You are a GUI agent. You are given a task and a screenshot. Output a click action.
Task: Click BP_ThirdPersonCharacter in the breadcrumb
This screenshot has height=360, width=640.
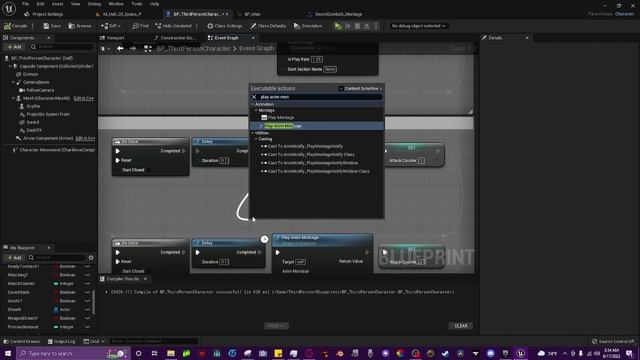point(193,48)
